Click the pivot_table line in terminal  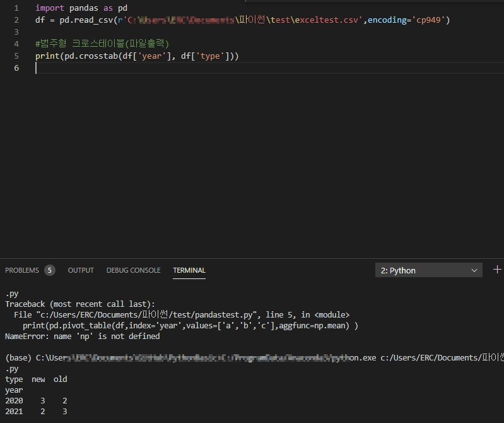click(190, 326)
